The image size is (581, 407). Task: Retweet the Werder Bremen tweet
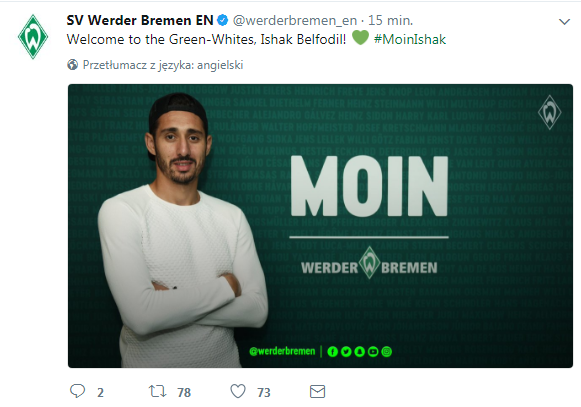pyautogui.click(x=157, y=391)
